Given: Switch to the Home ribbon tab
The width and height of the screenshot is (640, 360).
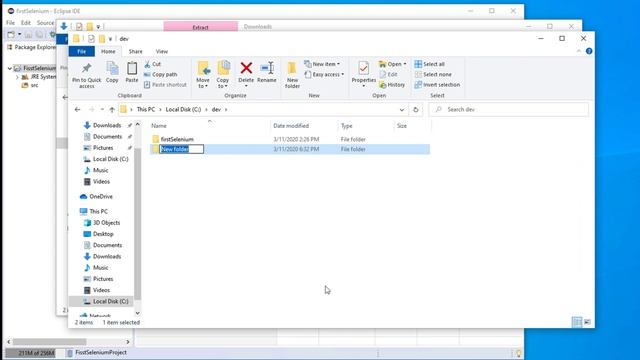Looking at the screenshot, I should pyautogui.click(x=108, y=51).
